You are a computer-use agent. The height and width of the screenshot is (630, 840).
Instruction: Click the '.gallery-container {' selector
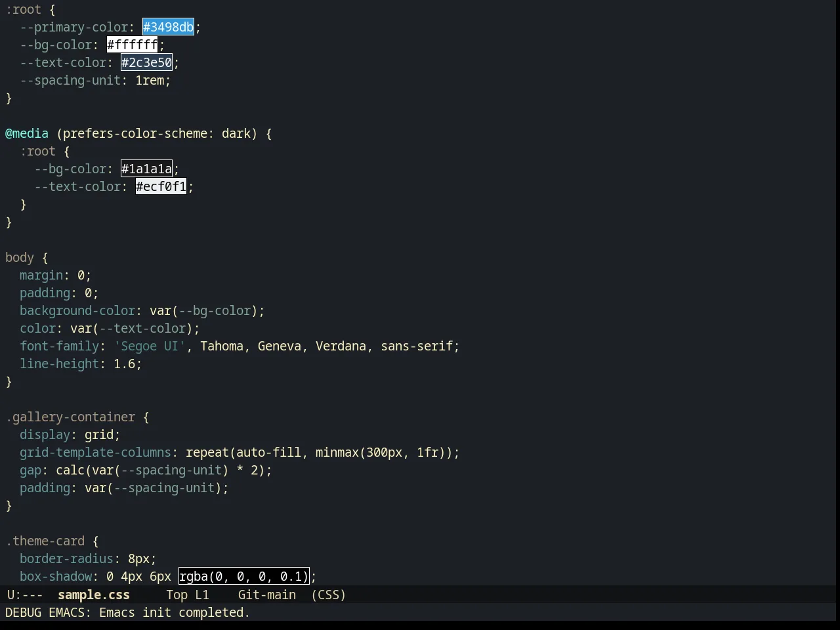pyautogui.click(x=77, y=417)
